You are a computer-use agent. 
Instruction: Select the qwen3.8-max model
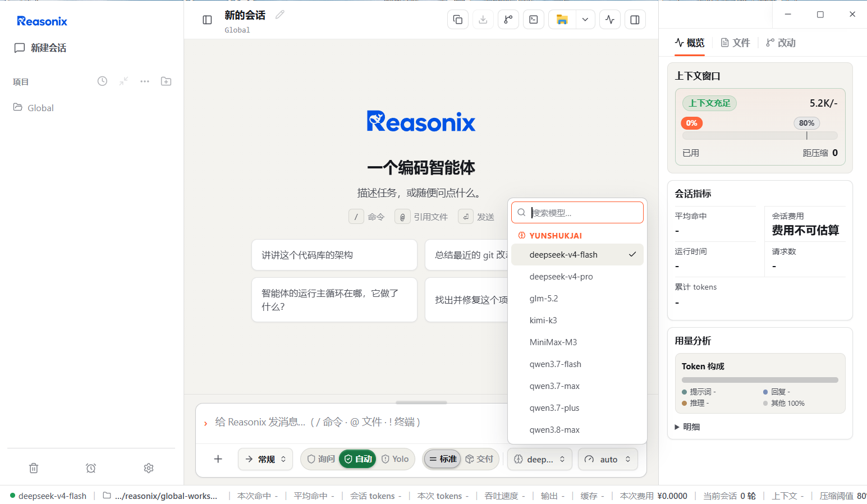[x=577, y=430]
